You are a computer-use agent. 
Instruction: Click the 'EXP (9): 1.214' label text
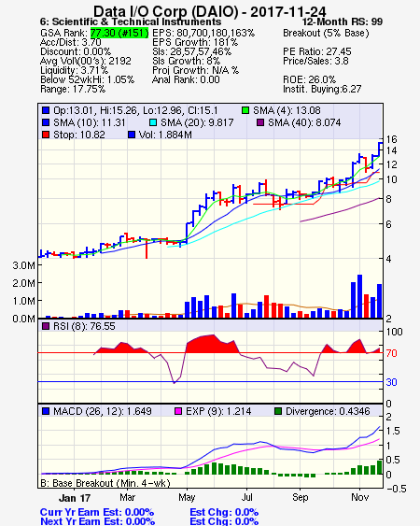(218, 411)
